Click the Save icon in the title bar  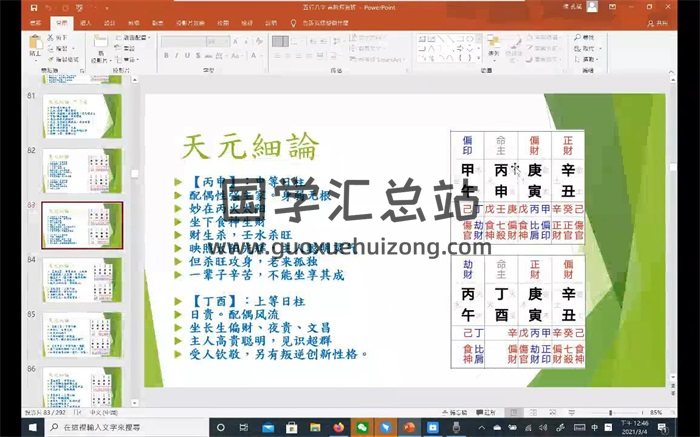point(31,6)
